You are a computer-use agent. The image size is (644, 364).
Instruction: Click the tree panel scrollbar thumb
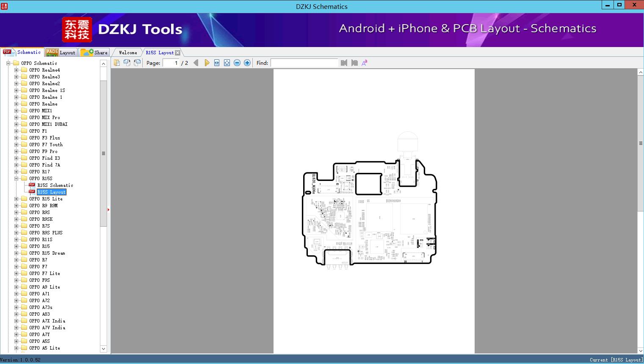point(103,153)
